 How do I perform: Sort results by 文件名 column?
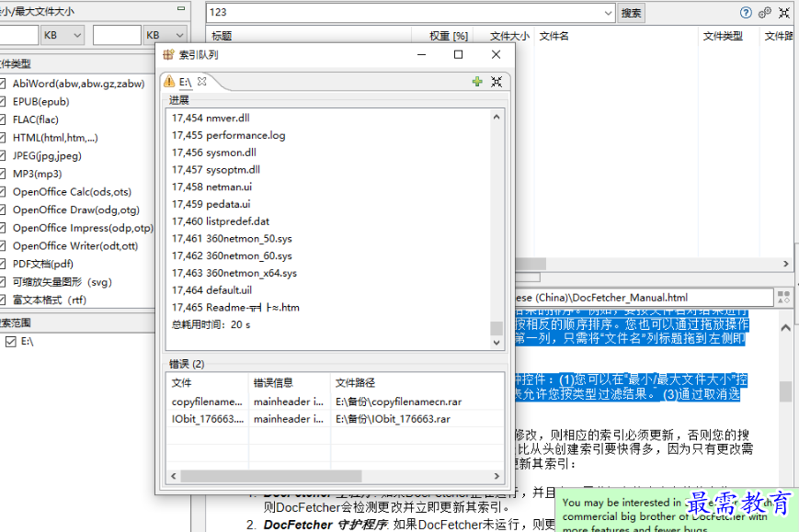[x=615, y=36]
